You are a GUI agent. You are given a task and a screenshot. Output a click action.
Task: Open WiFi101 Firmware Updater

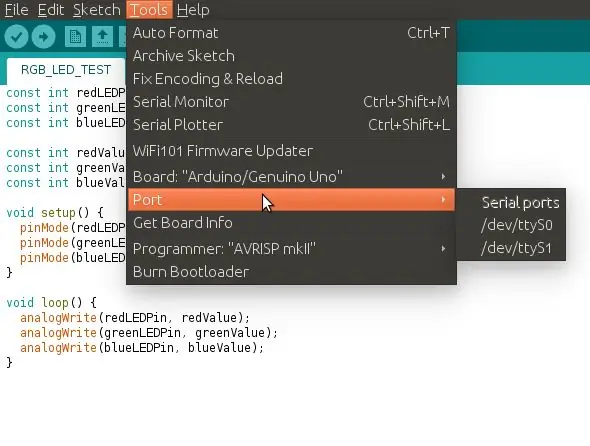(x=291, y=151)
